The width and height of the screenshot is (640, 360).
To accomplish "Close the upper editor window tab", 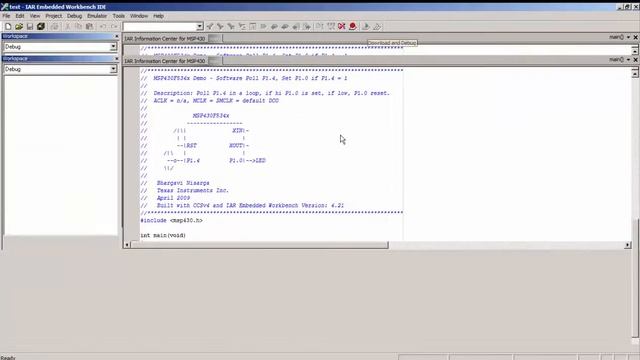I will point(635,37).
